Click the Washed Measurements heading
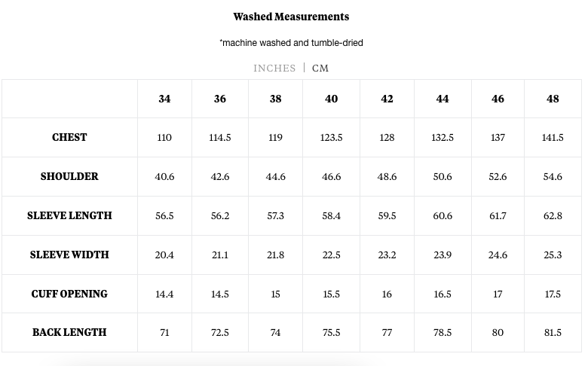The height and width of the screenshot is (366, 588). (291, 17)
